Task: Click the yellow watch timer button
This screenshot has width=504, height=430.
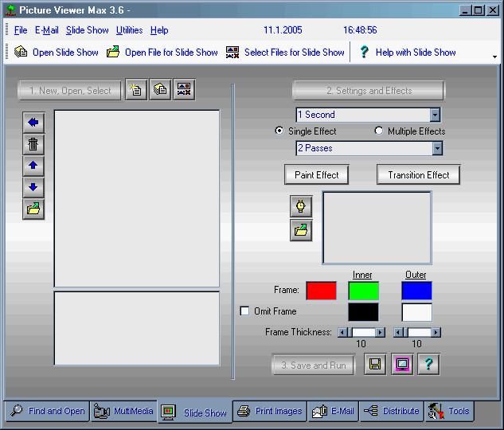Action: tap(301, 206)
